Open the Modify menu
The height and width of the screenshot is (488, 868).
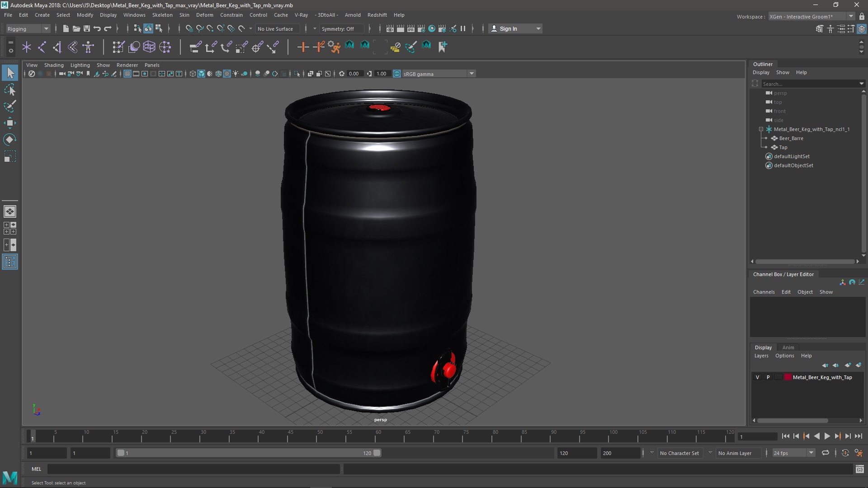[x=85, y=14]
